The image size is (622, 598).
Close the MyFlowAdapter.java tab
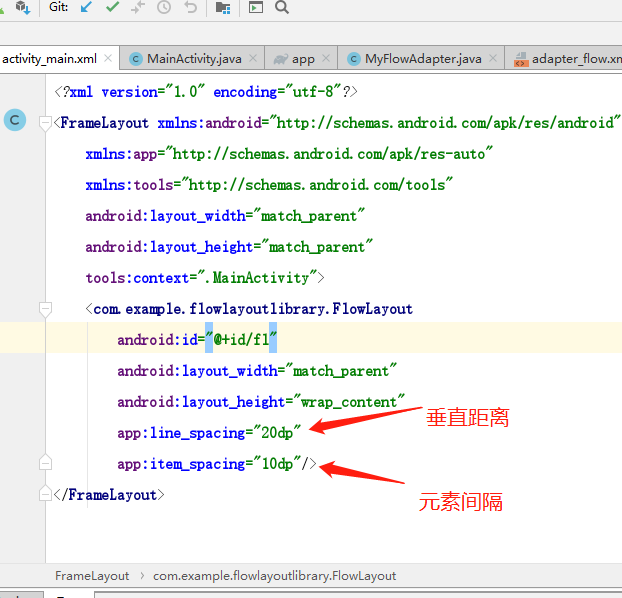[x=493, y=58]
